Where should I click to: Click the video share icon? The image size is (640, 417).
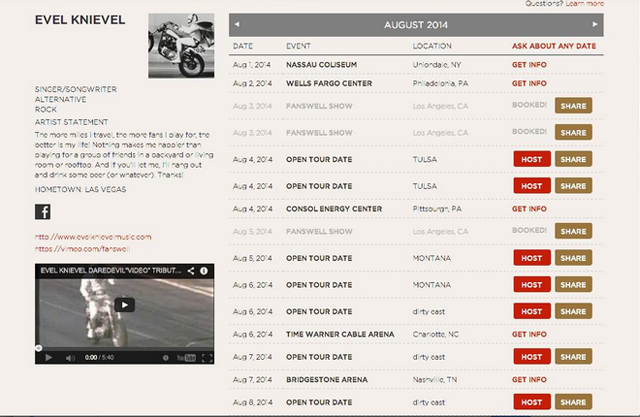click(x=191, y=271)
